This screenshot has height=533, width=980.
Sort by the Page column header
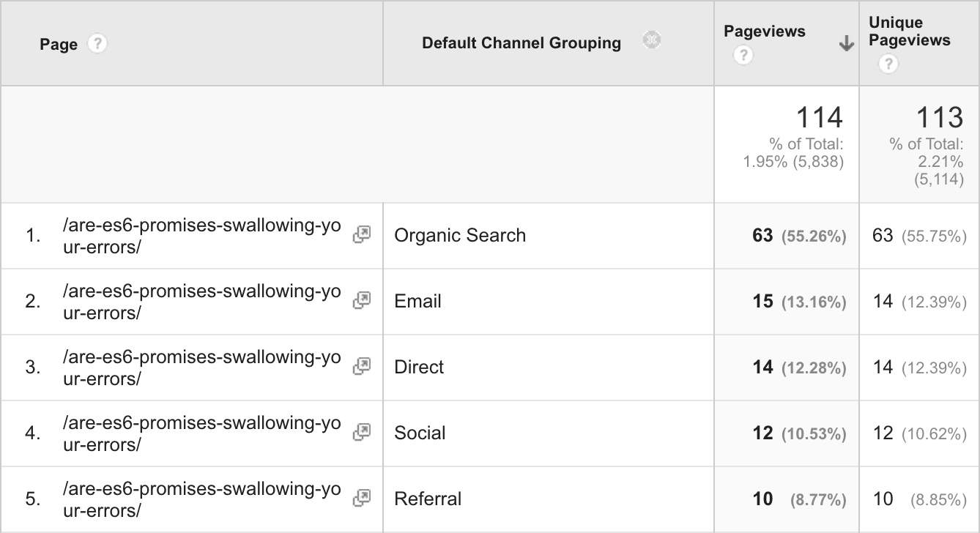point(59,45)
